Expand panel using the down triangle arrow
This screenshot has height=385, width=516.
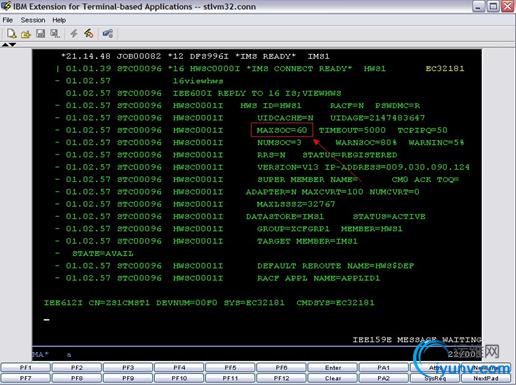(12, 44)
